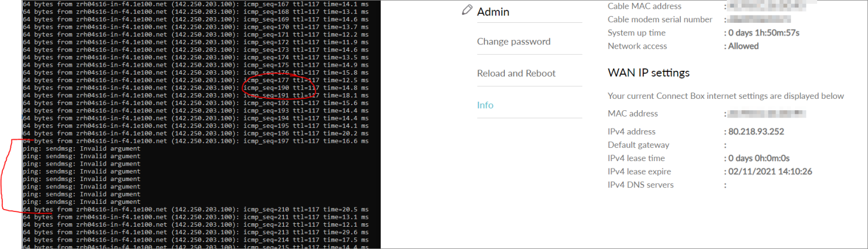This screenshot has width=868, height=249.
Task: Click the blurred WAN MAC address value
Action: click(767, 114)
